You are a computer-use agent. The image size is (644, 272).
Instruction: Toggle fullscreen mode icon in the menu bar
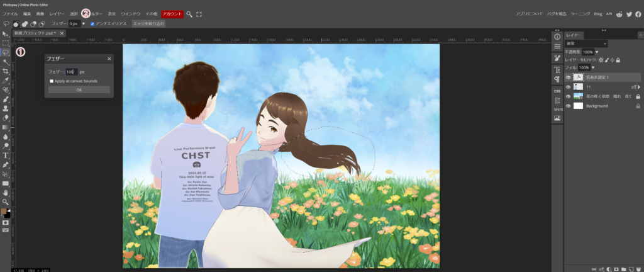(x=199, y=13)
